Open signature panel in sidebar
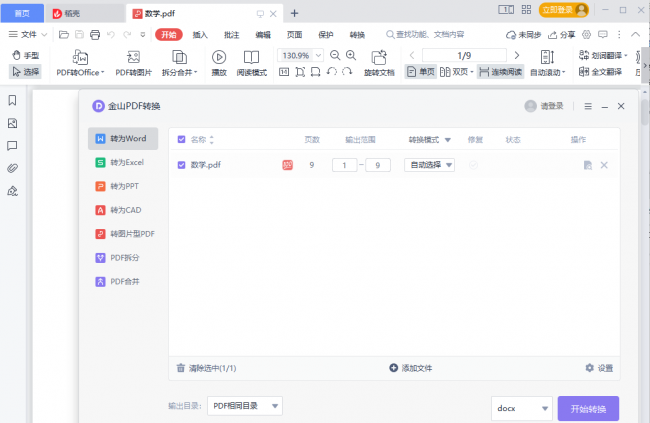The width and height of the screenshot is (650, 423). point(12,191)
